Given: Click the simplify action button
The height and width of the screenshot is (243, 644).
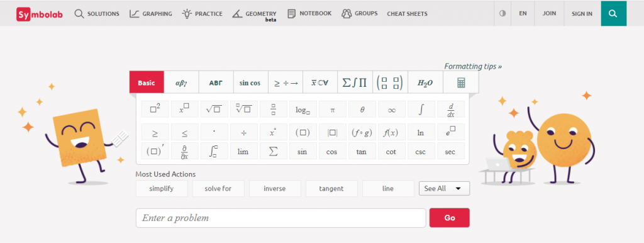Looking at the screenshot, I should 162,189.
